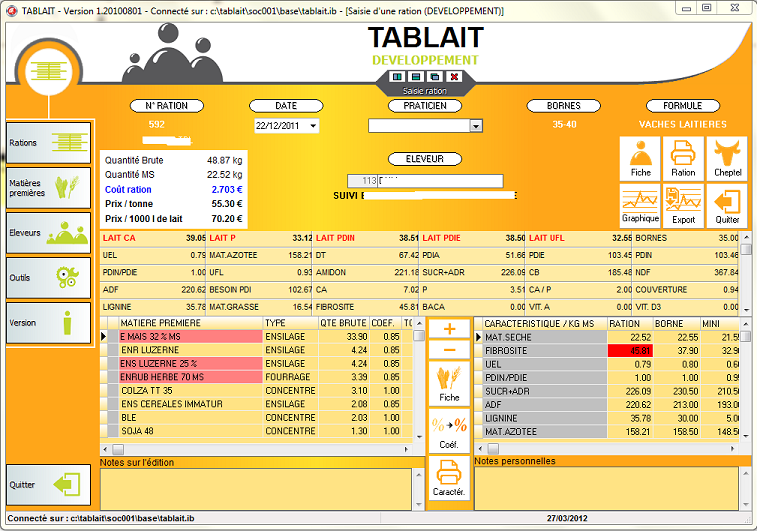757x531 pixels.
Task: Click the Coût ration value 2.703 €
Action: pos(227,190)
